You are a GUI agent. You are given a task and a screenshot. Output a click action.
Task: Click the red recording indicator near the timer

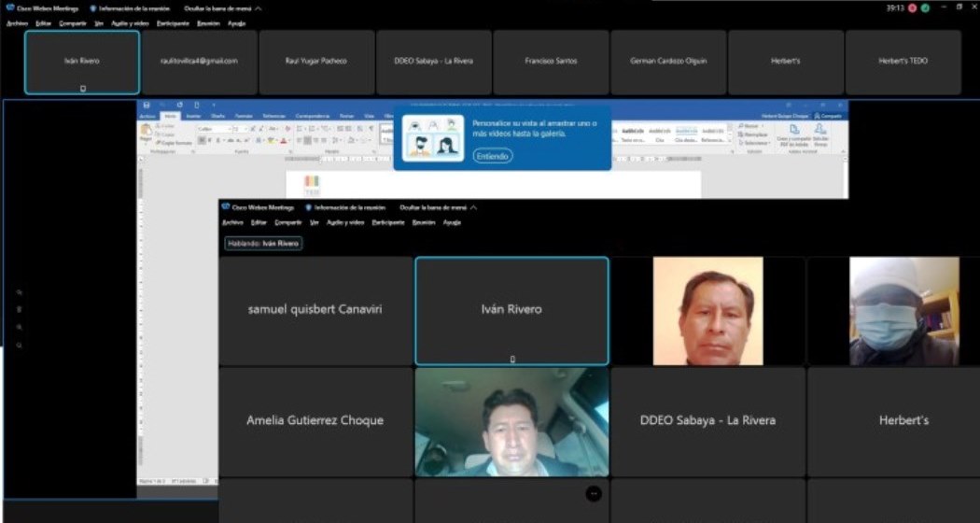click(912, 7)
